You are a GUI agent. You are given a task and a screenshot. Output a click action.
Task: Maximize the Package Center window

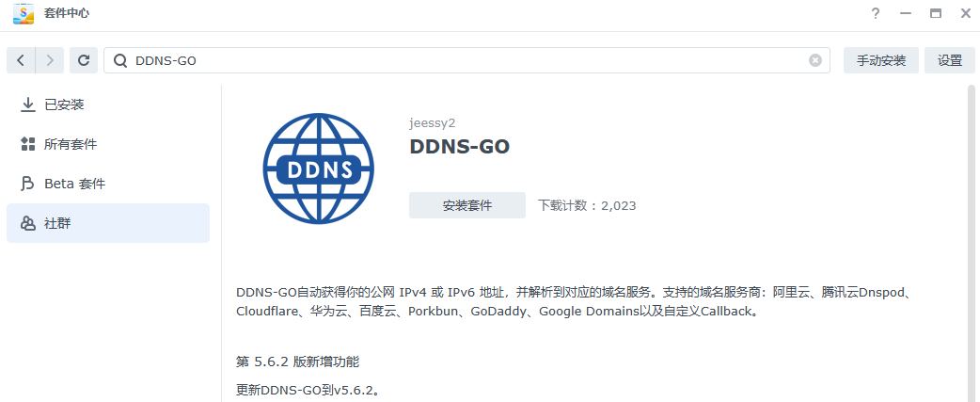click(x=936, y=13)
